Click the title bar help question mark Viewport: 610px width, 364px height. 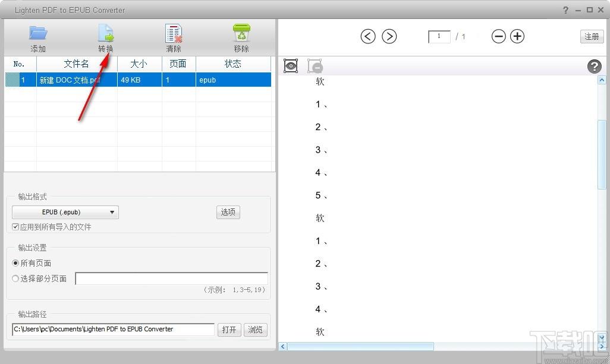pyautogui.click(x=565, y=10)
